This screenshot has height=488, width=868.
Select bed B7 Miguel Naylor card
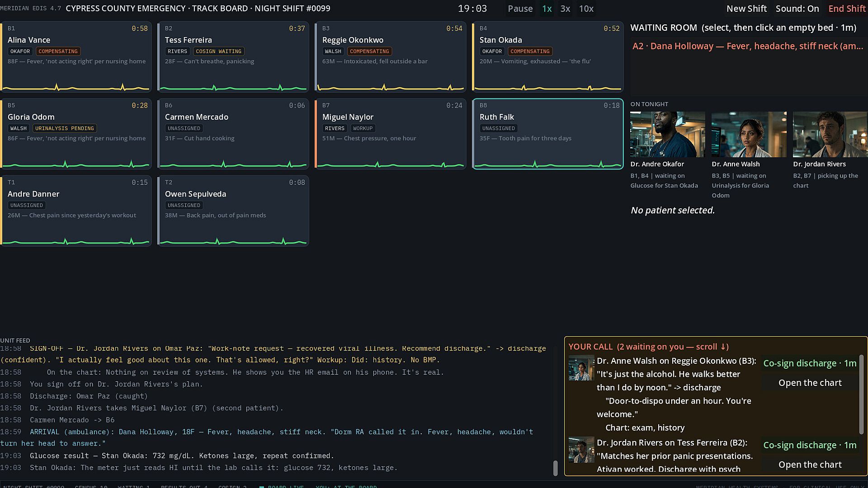click(x=391, y=134)
